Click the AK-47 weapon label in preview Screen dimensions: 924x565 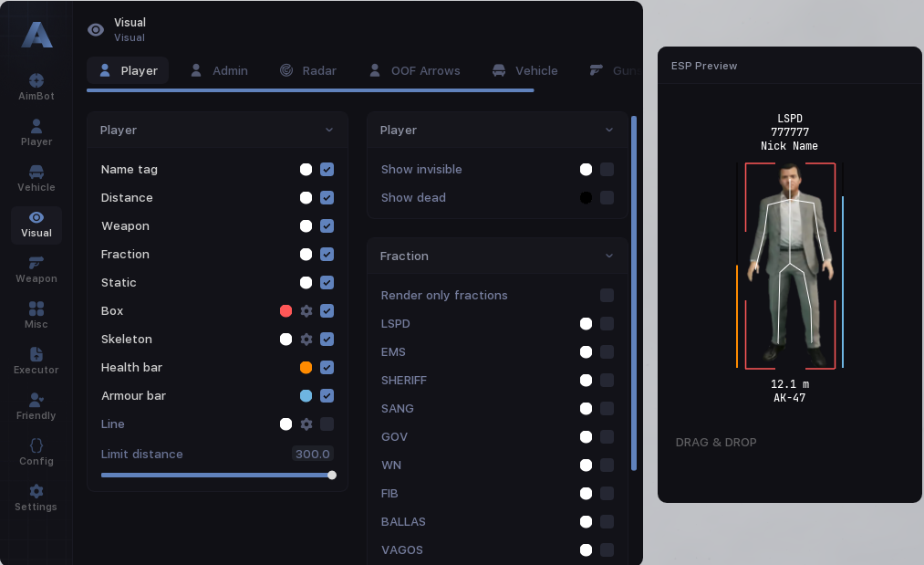coord(790,398)
